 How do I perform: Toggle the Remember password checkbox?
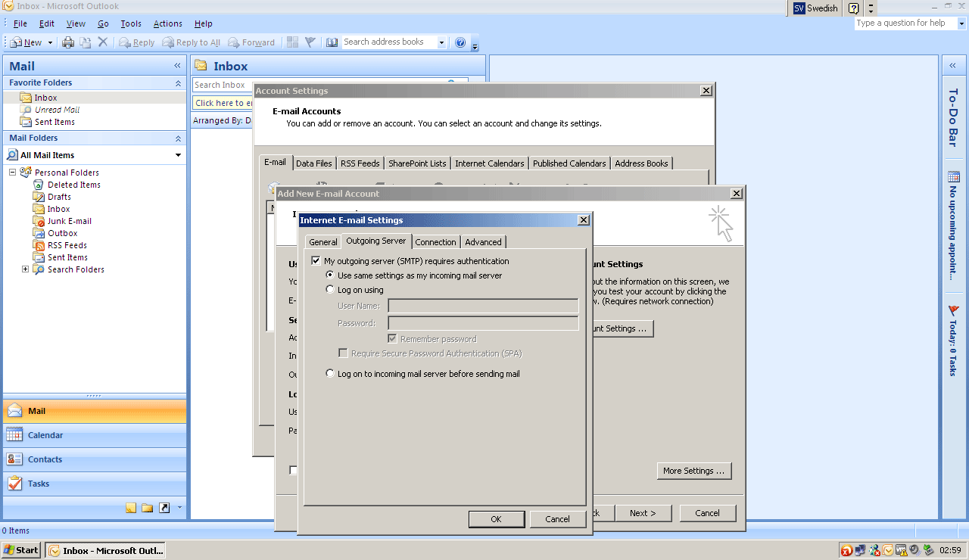click(x=392, y=339)
